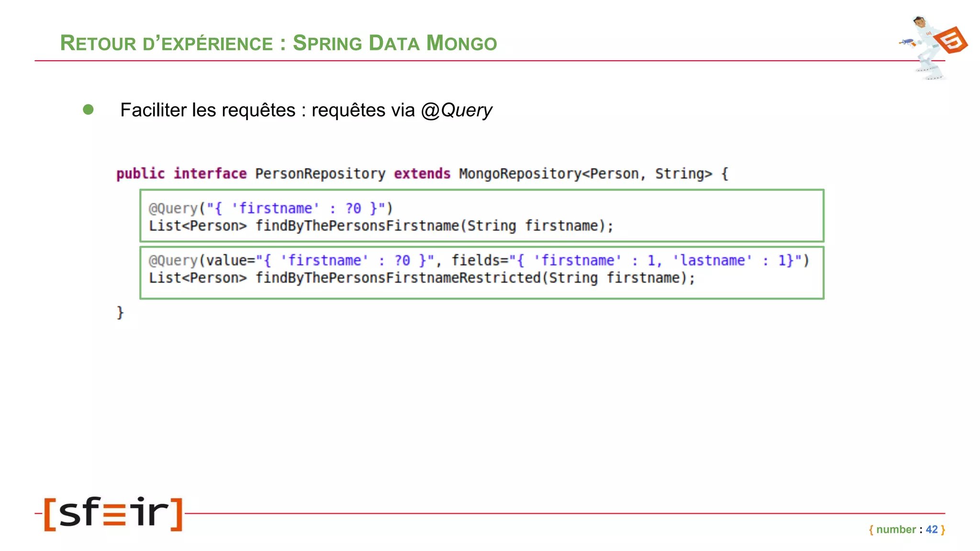Click the green bullet point marker
980x551 pixels.
coord(88,110)
